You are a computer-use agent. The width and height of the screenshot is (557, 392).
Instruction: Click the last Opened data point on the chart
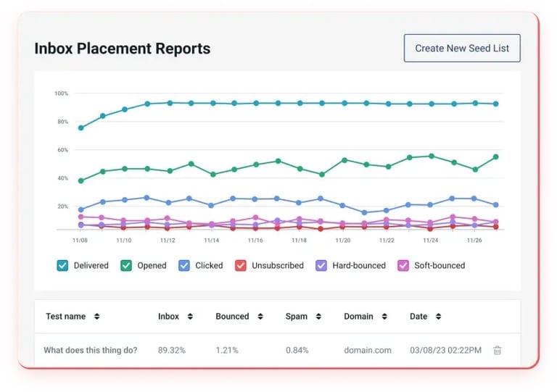[x=496, y=157]
